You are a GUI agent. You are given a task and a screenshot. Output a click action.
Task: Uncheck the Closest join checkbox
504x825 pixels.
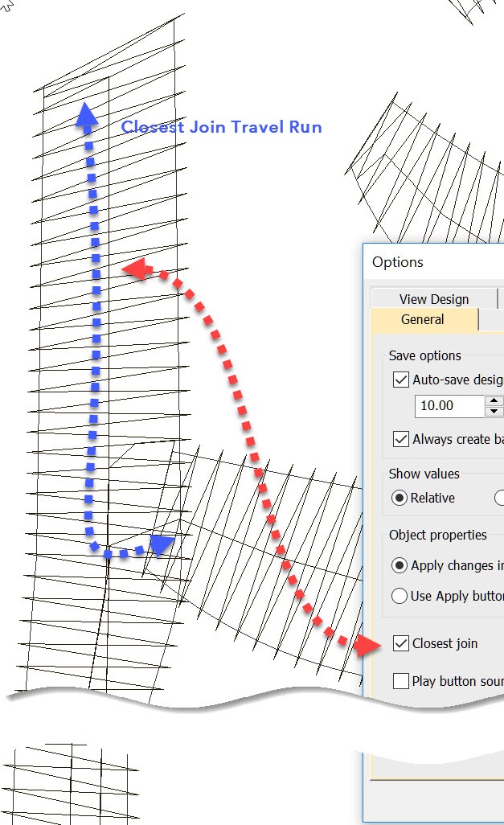(400, 643)
